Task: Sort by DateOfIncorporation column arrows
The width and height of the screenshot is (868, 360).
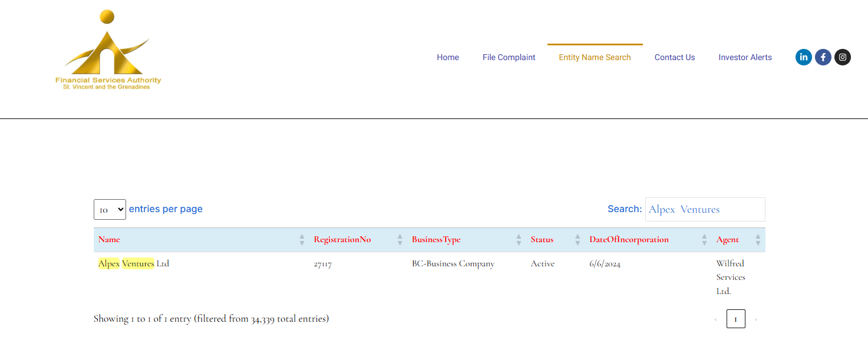Action: click(x=704, y=240)
